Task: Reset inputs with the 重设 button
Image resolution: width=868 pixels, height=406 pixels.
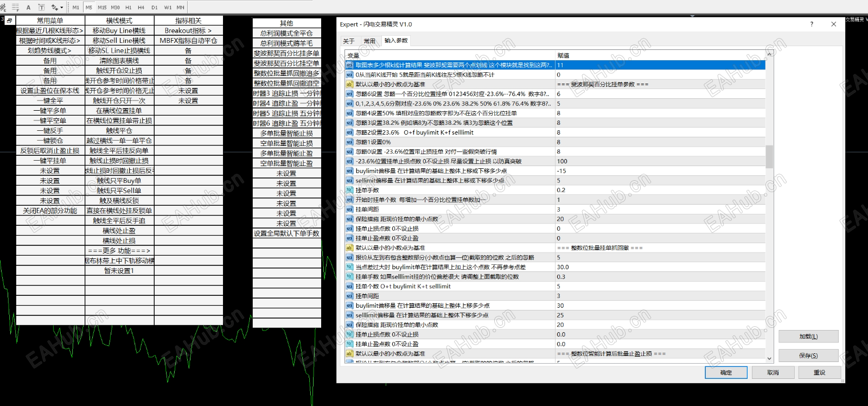Action: pyautogui.click(x=820, y=372)
